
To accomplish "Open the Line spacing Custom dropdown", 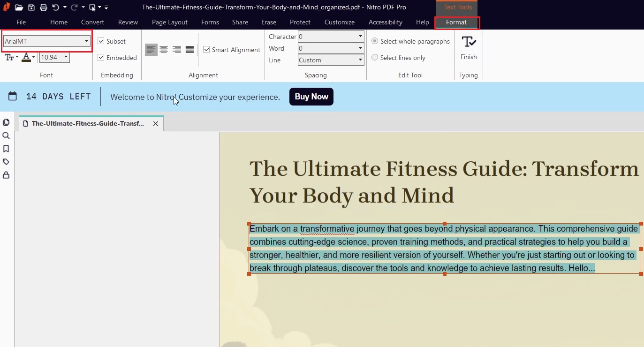I will point(331,60).
